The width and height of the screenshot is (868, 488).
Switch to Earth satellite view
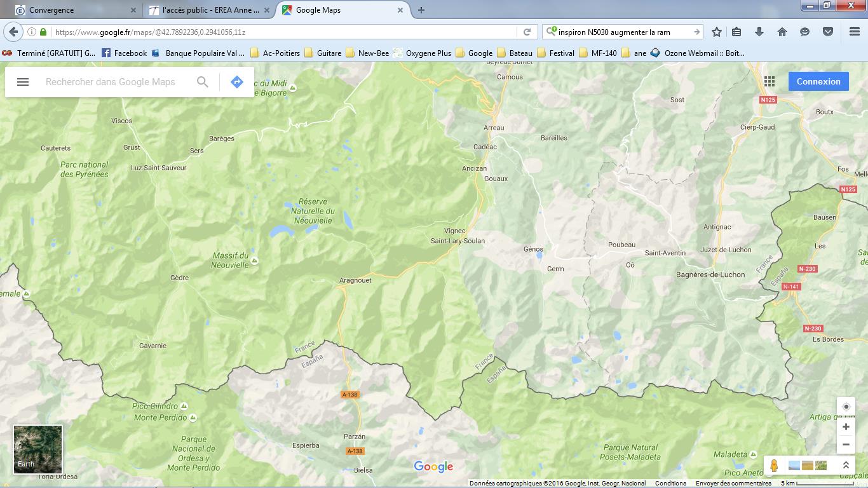[x=38, y=450]
